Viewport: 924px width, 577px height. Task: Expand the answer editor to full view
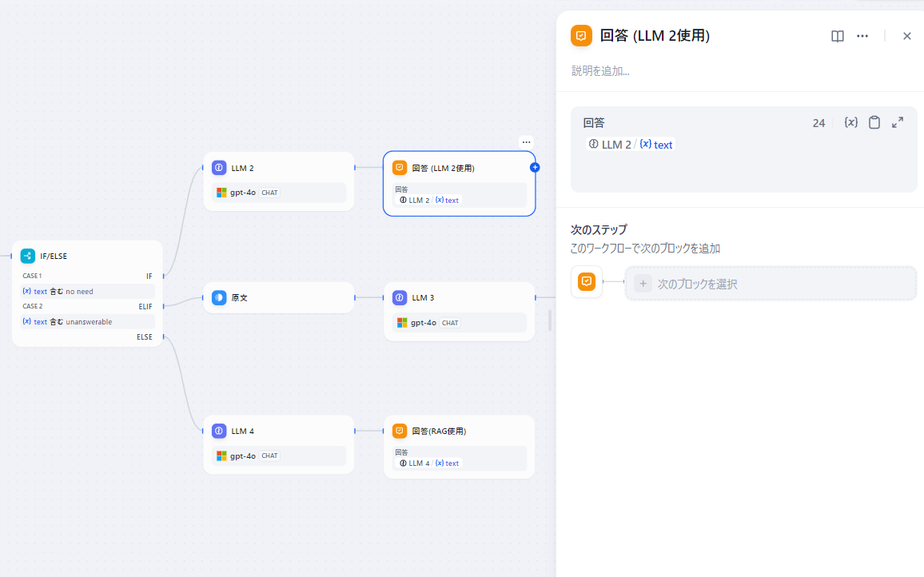898,122
